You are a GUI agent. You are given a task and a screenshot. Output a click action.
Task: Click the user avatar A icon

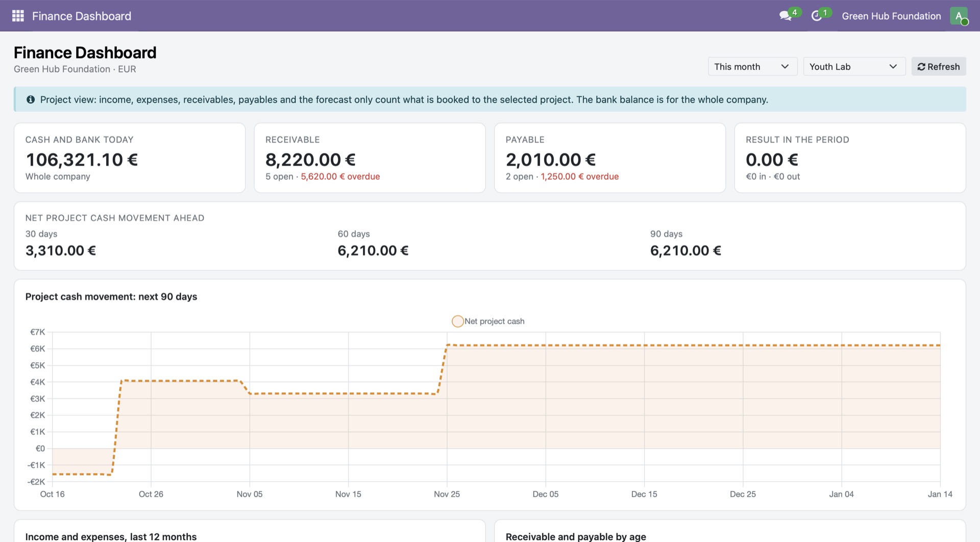959,16
